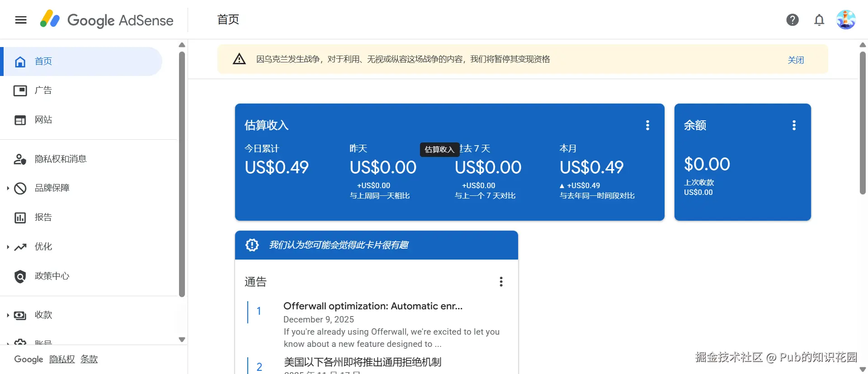Click the ▲ +US$0.49 change value
868x374 pixels.
coord(580,185)
